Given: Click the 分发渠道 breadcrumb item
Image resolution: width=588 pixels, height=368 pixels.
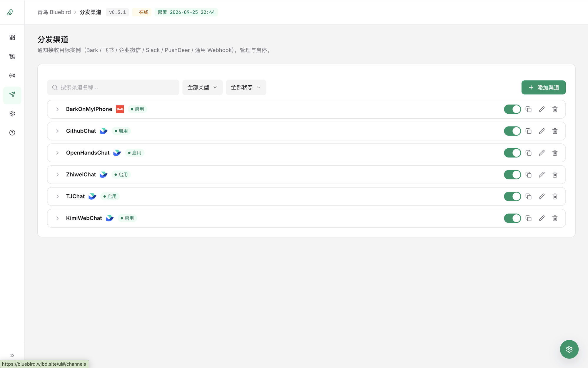Looking at the screenshot, I should 90,12.
